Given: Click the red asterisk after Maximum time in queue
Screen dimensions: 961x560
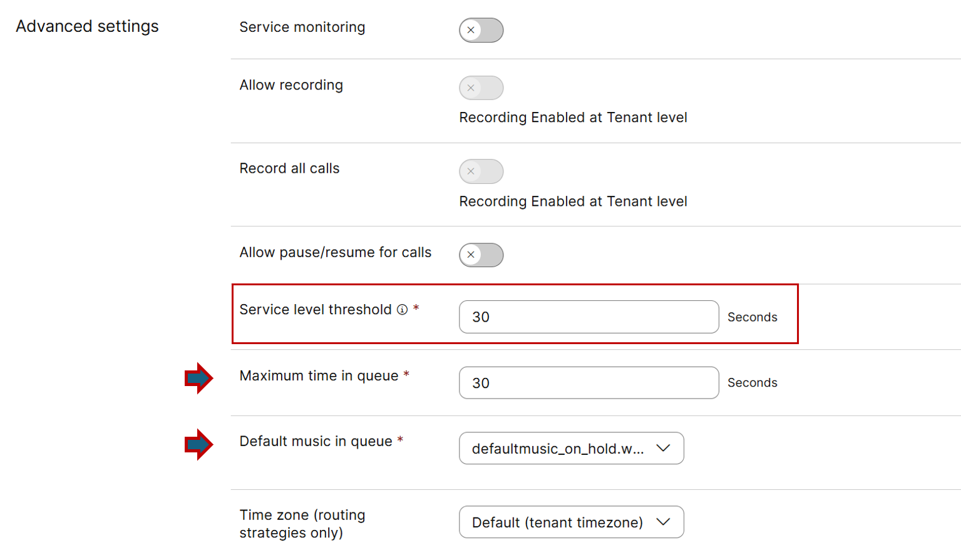Looking at the screenshot, I should click(x=406, y=374).
